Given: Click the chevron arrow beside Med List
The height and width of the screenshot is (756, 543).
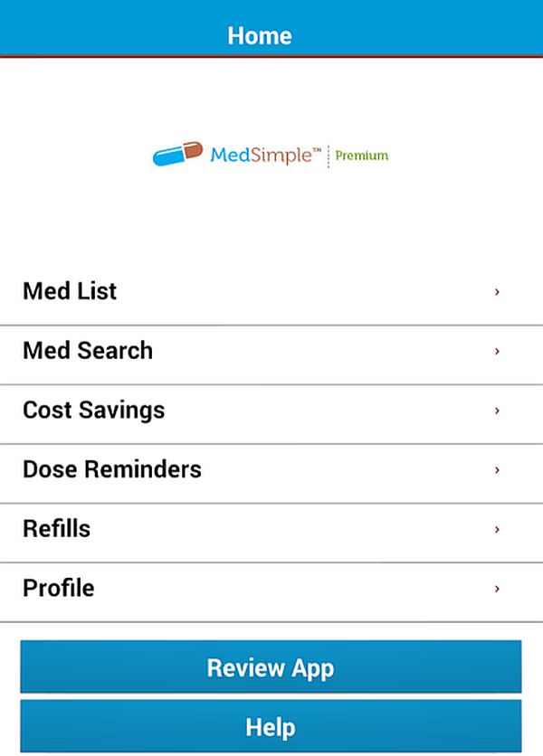Looking at the screenshot, I should coord(497,292).
